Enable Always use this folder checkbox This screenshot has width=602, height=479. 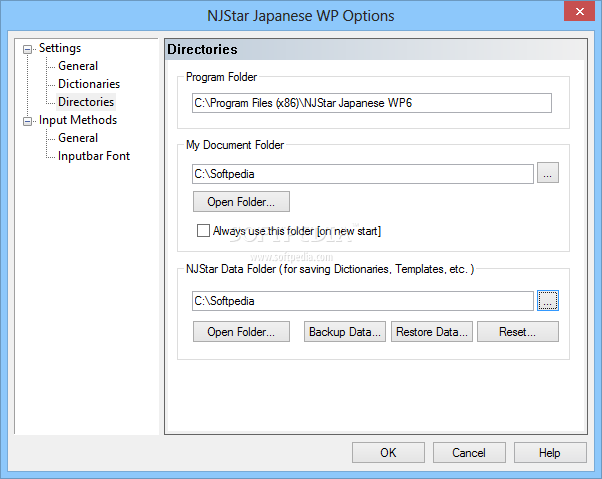pos(203,231)
